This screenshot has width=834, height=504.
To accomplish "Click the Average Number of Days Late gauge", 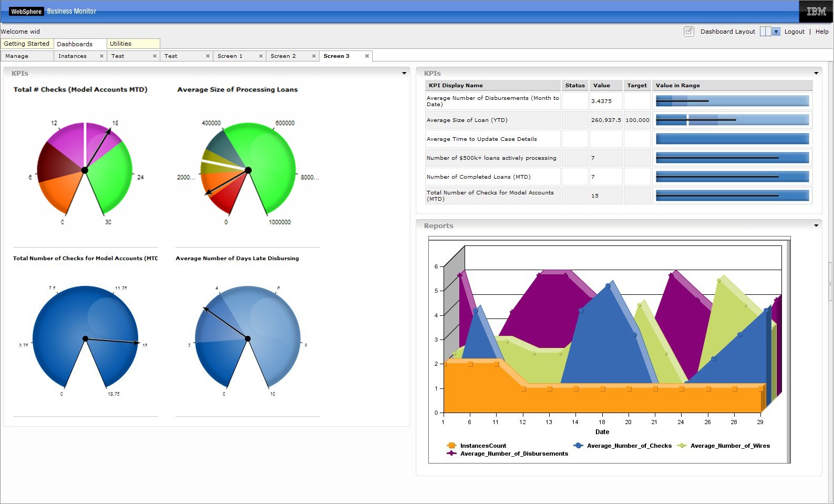I will 248,337.
